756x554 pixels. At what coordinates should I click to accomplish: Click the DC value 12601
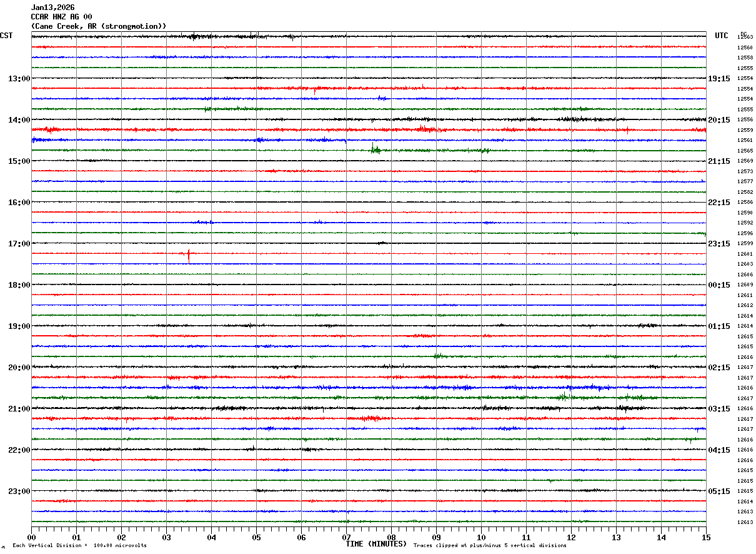(x=745, y=254)
